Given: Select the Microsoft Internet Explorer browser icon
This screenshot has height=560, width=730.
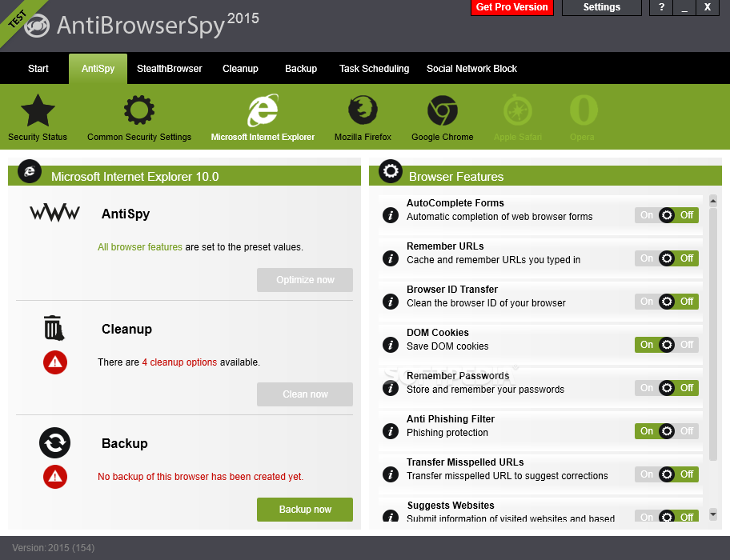Looking at the screenshot, I should click(x=263, y=110).
